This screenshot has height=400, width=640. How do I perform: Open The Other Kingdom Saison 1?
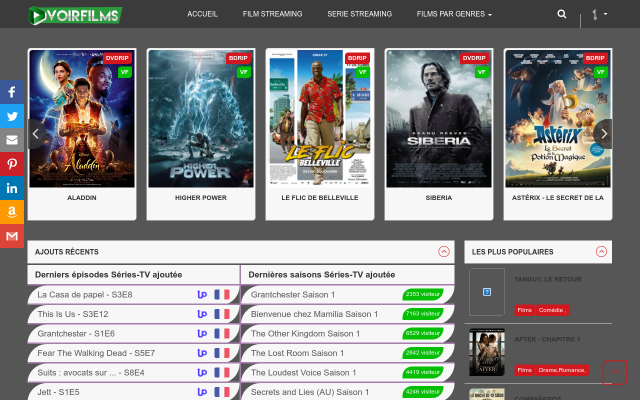pyautogui.click(x=305, y=334)
